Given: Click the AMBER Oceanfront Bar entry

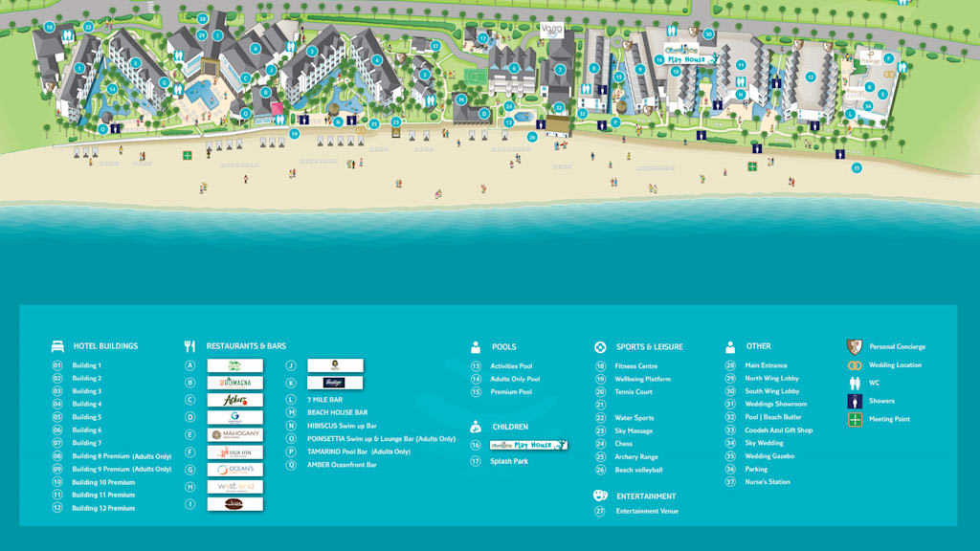Looking at the screenshot, I should [342, 465].
